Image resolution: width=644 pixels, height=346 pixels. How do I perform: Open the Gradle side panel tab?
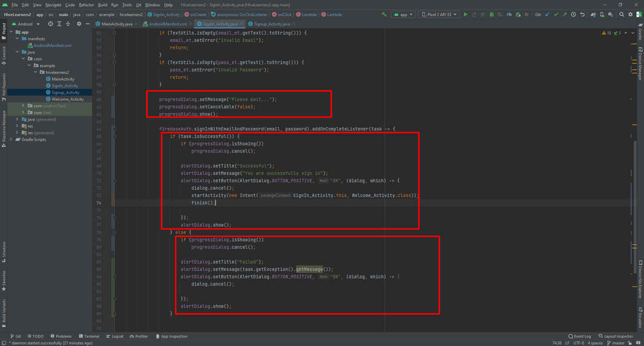pos(640,31)
